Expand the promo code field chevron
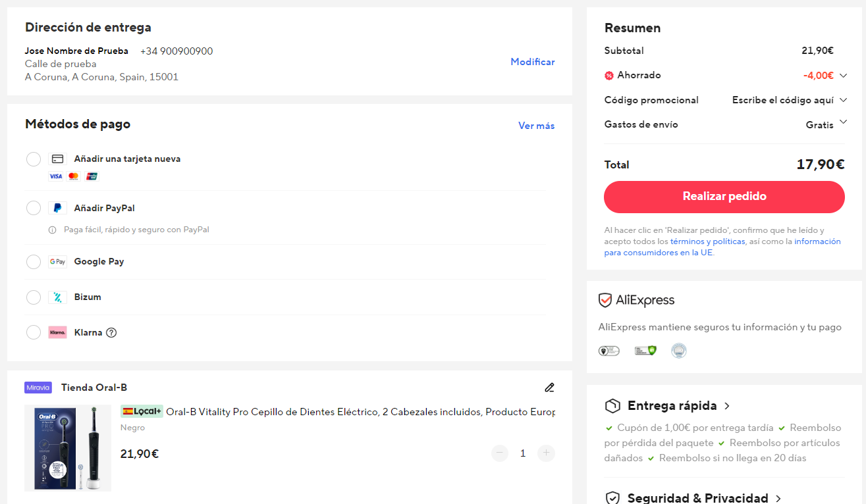The width and height of the screenshot is (866, 504). [x=843, y=100]
